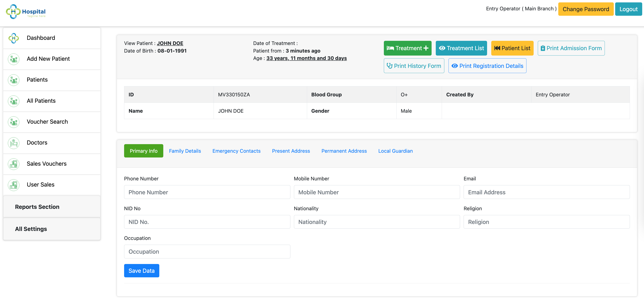Open Sales Vouchers page
644x307 pixels.
coord(52,164)
